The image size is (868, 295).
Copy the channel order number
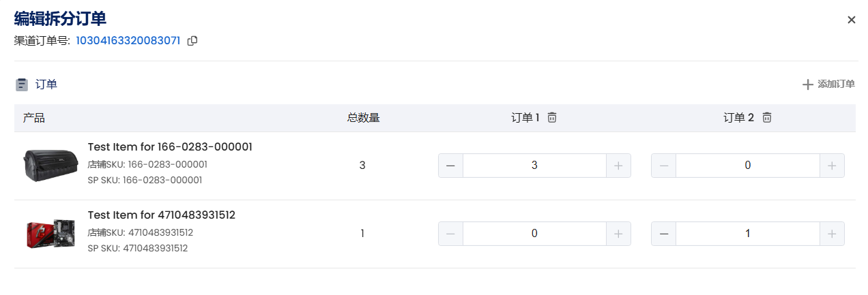click(192, 41)
